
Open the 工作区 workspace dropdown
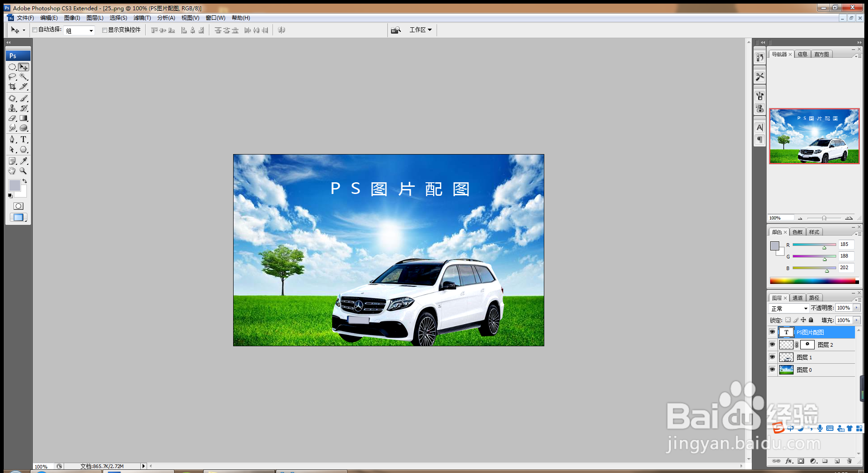(421, 30)
